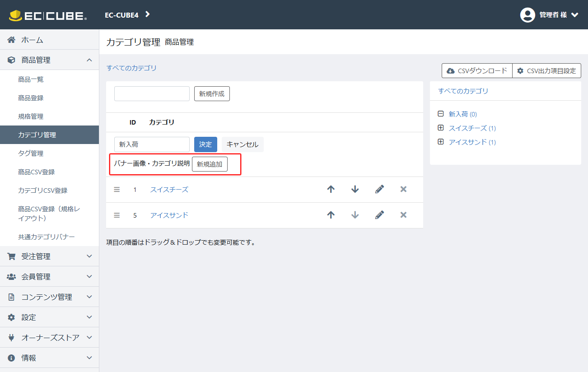588x372 pixels.
Task: Click the CSVダウンロード button
Action: coord(477,71)
